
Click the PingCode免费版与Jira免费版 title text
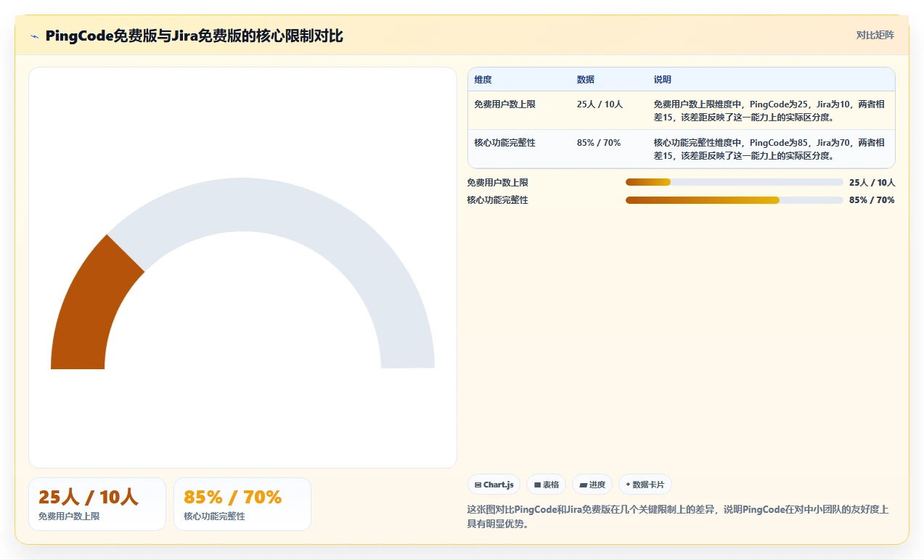point(194,36)
